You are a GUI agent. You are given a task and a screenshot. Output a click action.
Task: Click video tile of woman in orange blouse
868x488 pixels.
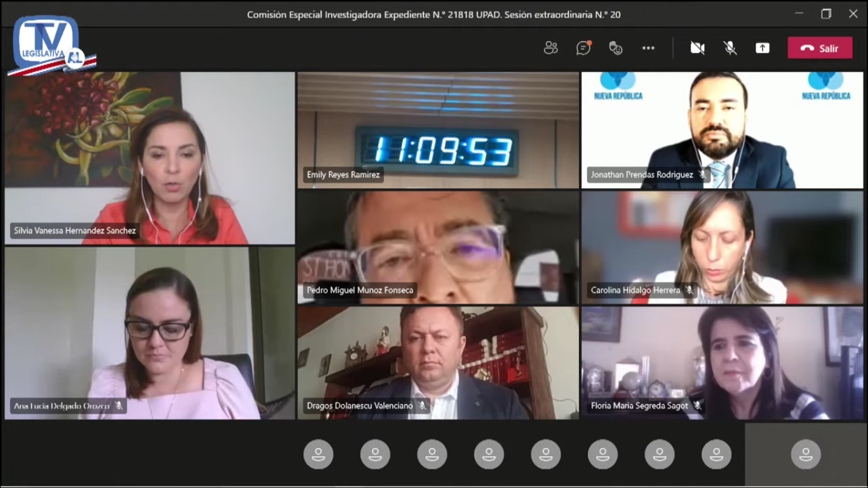pos(150,158)
